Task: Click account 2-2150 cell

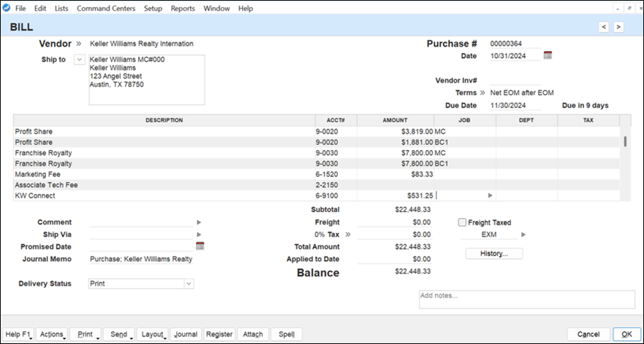Action: coord(336,185)
